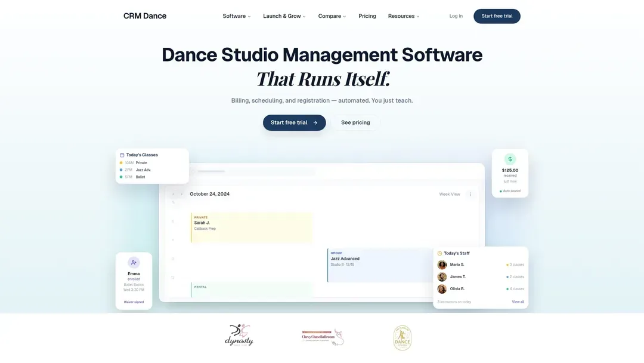Click the dashboard mockup search bar
Screen dimensions: 644x363
tap(253, 171)
